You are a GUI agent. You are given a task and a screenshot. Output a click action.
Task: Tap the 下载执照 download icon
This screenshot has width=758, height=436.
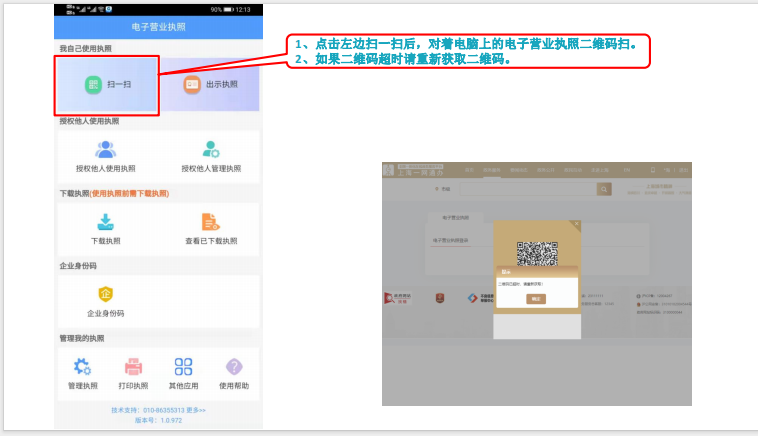coord(106,222)
